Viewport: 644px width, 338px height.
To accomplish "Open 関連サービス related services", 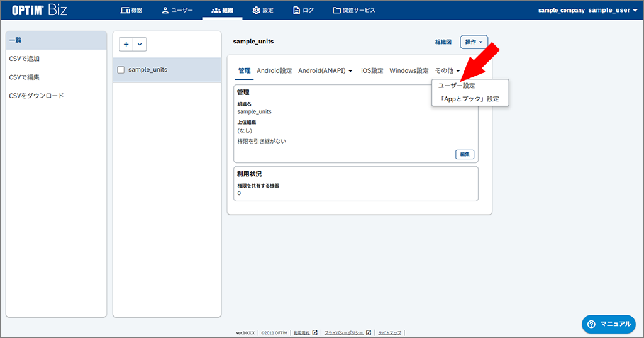I will pos(353,10).
